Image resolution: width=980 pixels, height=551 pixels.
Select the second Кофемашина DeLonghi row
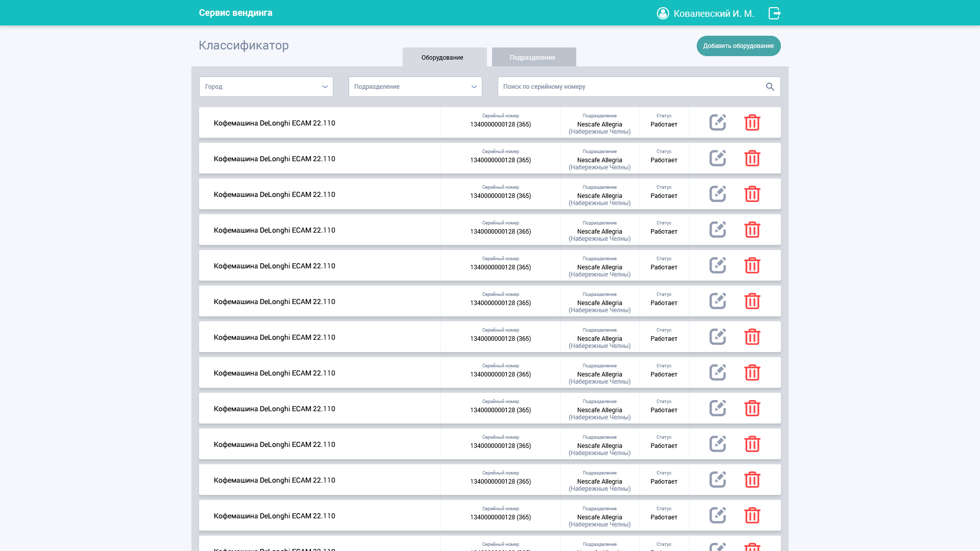click(274, 159)
